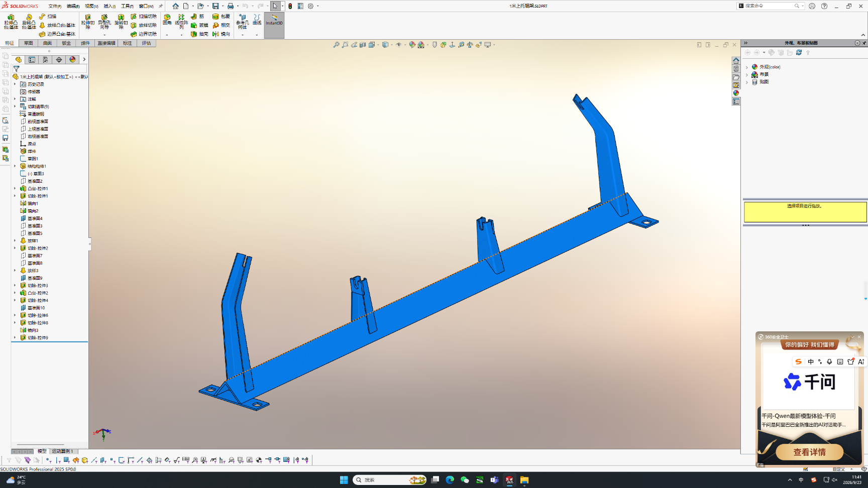Open File Explorer from the Windows taskbar

tap(524, 480)
